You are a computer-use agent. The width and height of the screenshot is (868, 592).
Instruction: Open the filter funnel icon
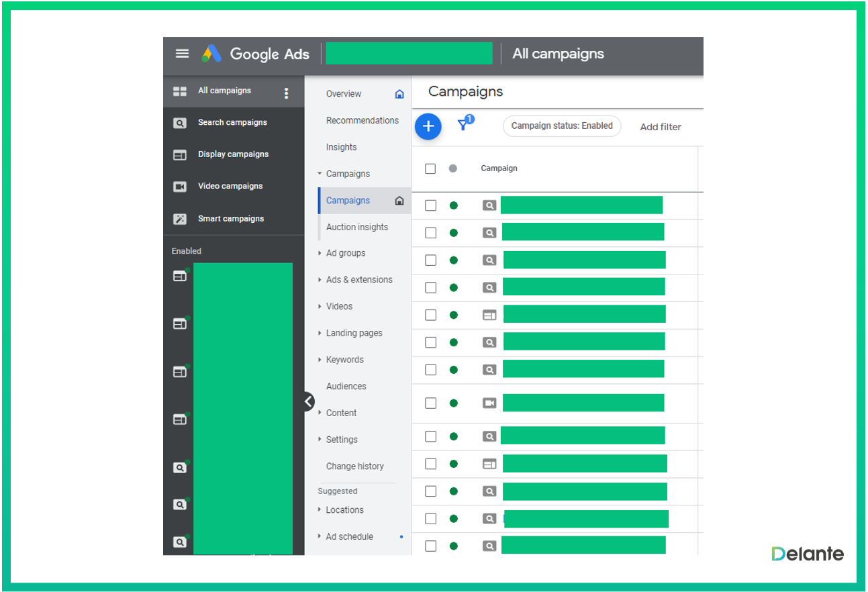[x=465, y=124]
